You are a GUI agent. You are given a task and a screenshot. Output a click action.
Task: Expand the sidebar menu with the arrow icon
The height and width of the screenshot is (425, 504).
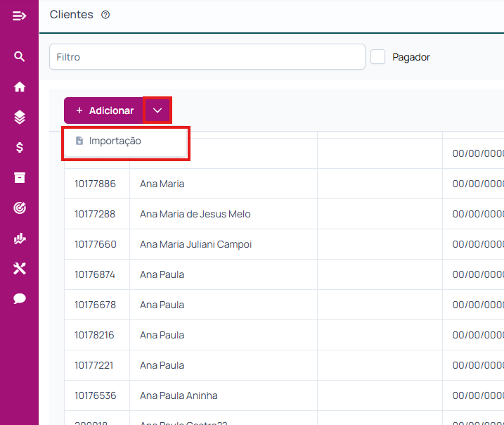pyautogui.click(x=20, y=15)
